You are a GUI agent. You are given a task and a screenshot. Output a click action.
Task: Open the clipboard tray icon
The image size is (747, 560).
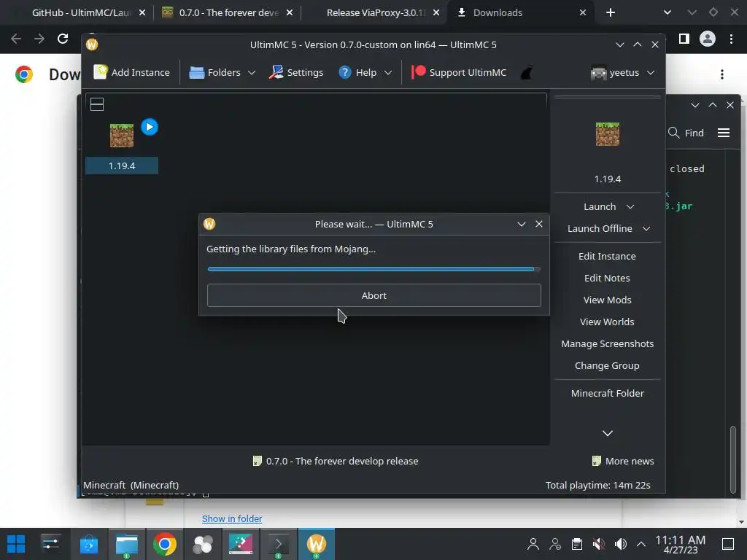tap(577, 544)
